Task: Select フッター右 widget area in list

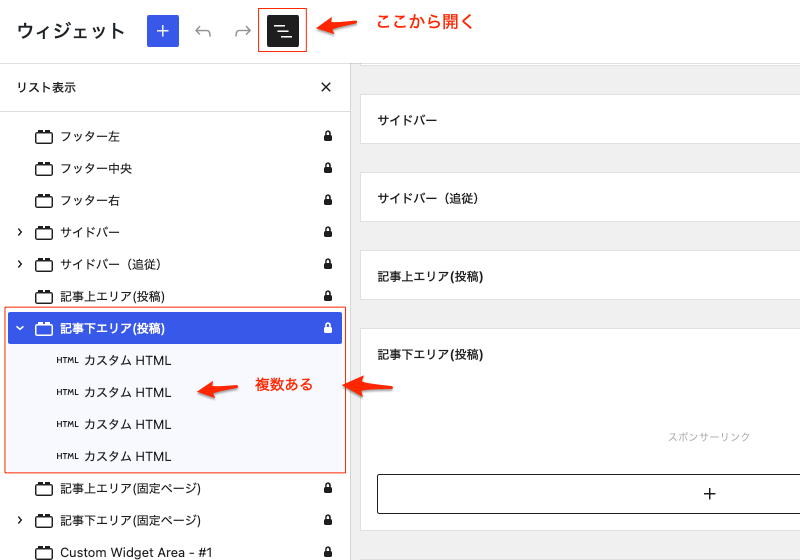Action: 175,200
